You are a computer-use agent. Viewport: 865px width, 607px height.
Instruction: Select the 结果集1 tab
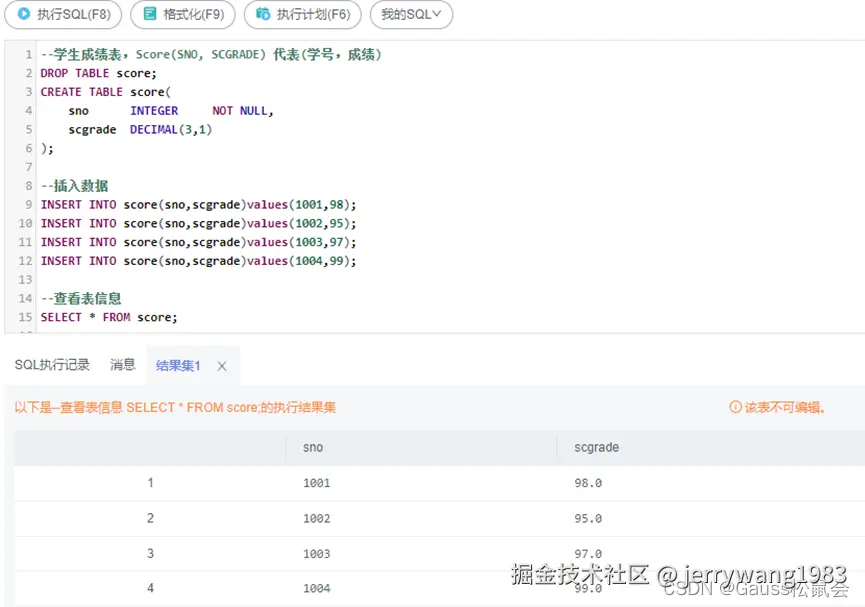178,365
